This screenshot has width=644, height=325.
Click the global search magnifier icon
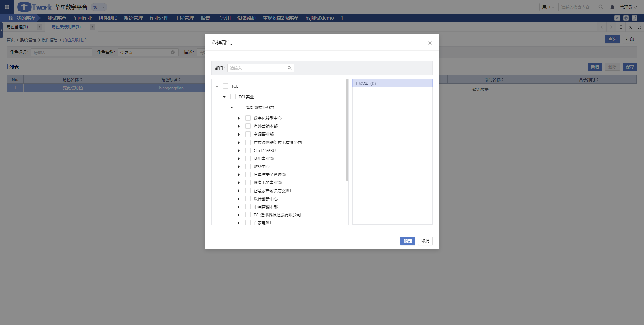click(x=601, y=7)
